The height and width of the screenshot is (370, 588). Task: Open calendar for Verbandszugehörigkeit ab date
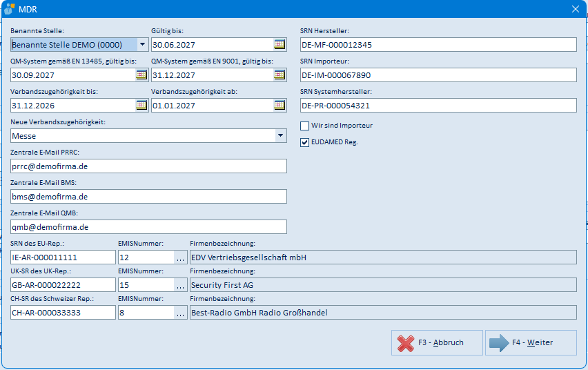coord(280,105)
